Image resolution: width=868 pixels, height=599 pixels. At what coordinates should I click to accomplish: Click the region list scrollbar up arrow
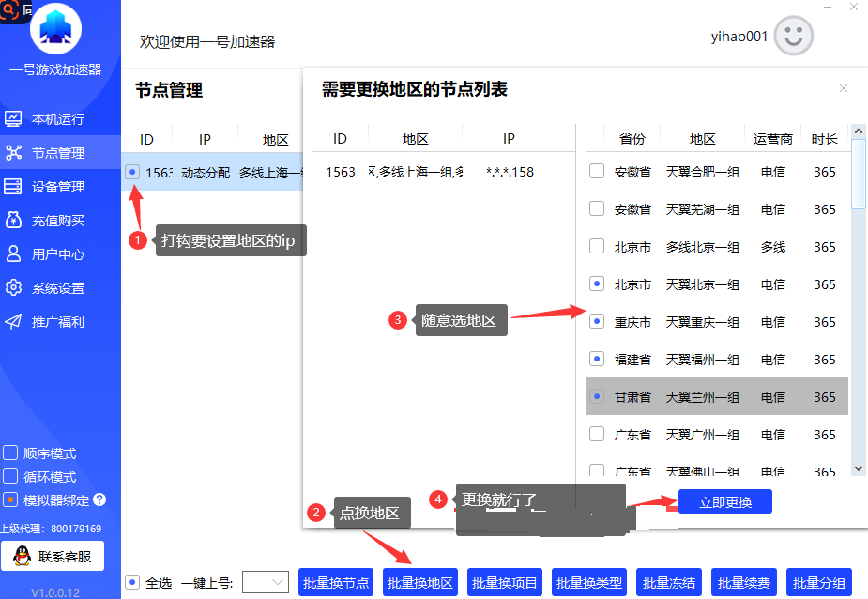(x=859, y=131)
